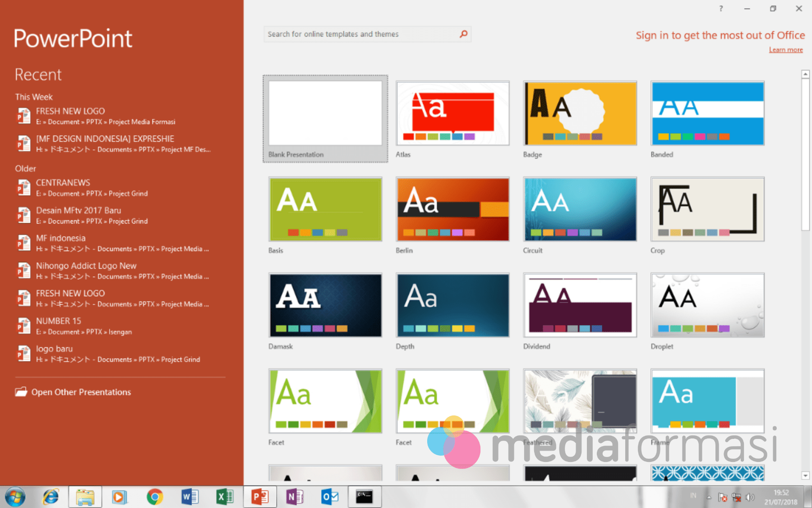Launch Google Chrome from taskbar
This screenshot has height=508, width=812.
(155, 497)
